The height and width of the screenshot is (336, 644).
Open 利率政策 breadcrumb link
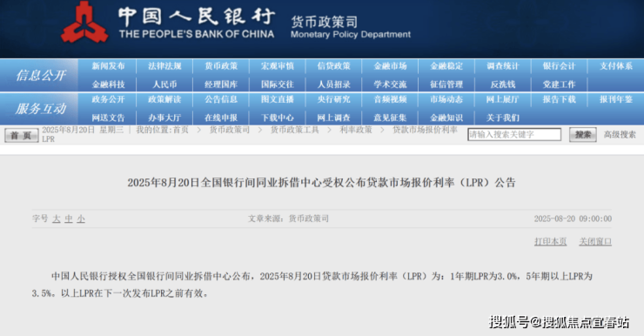(356, 130)
